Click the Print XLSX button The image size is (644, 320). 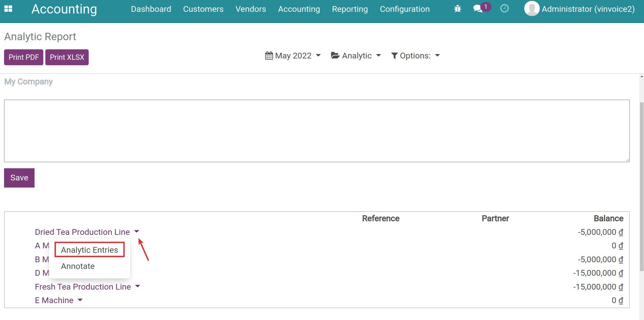(x=67, y=57)
